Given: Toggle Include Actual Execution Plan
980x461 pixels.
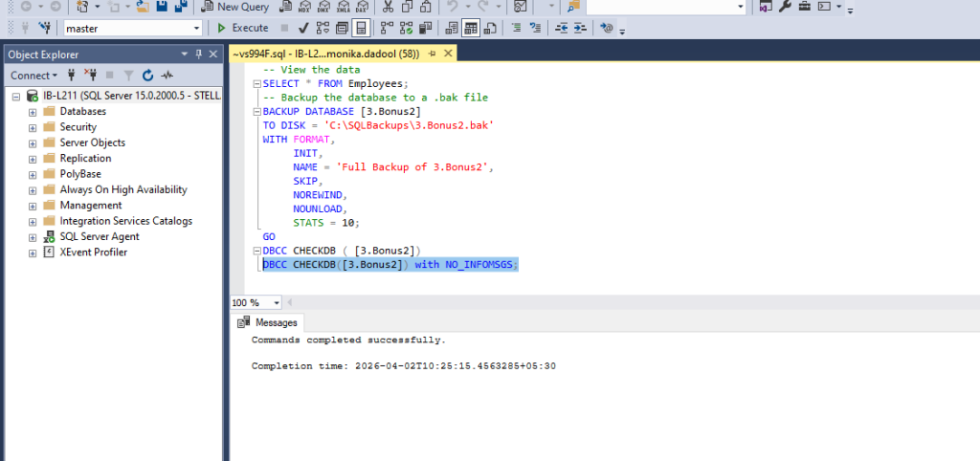Looking at the screenshot, I should [x=387, y=28].
